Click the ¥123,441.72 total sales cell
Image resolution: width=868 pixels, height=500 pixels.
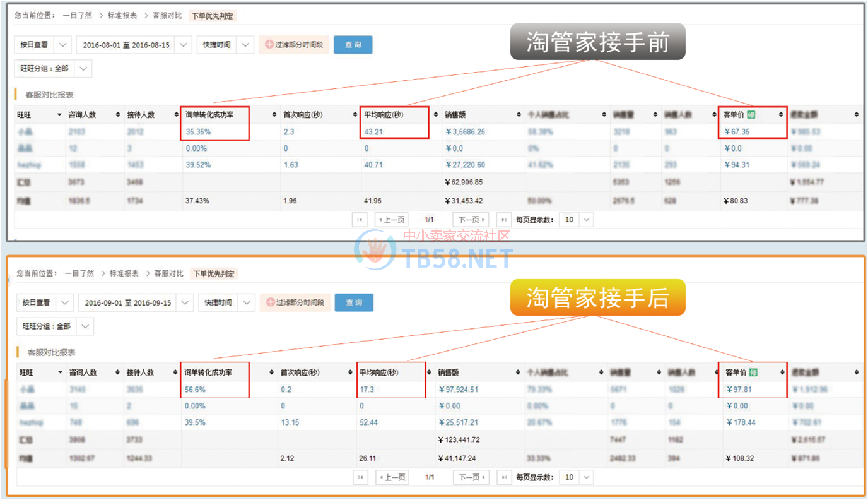point(460,439)
